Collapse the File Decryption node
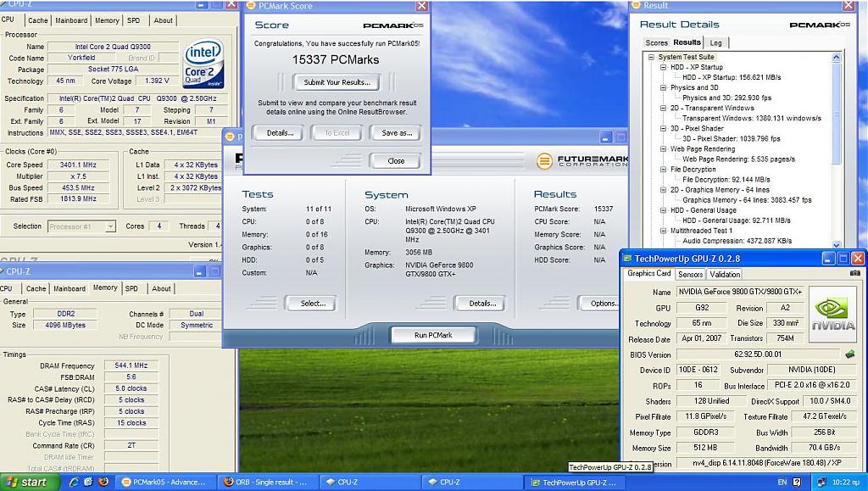Screen dimensions: 868x491 (663, 170)
